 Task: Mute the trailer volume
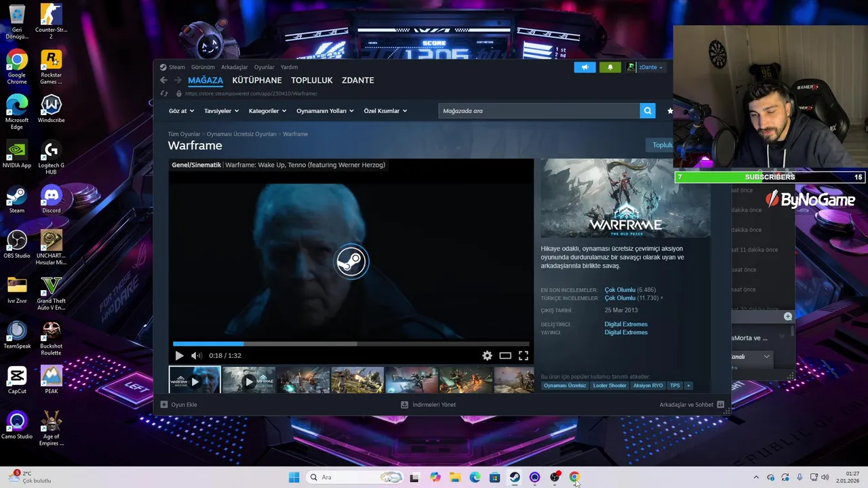[x=197, y=355]
